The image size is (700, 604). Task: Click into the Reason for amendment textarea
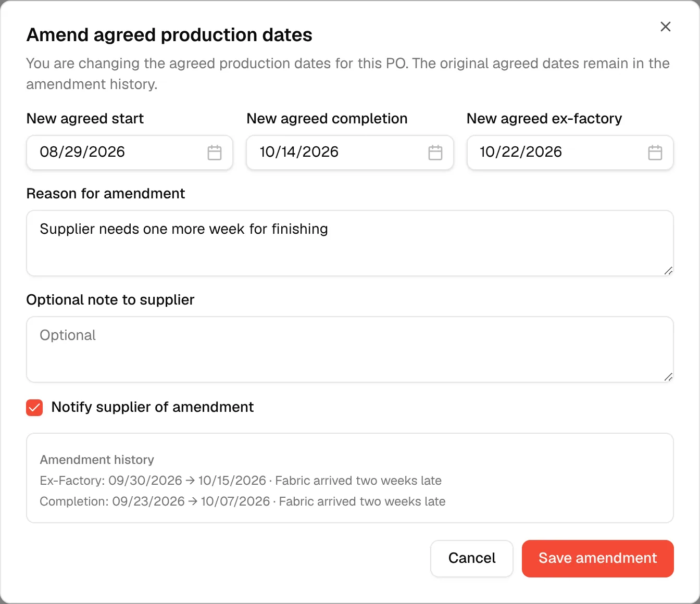(350, 243)
